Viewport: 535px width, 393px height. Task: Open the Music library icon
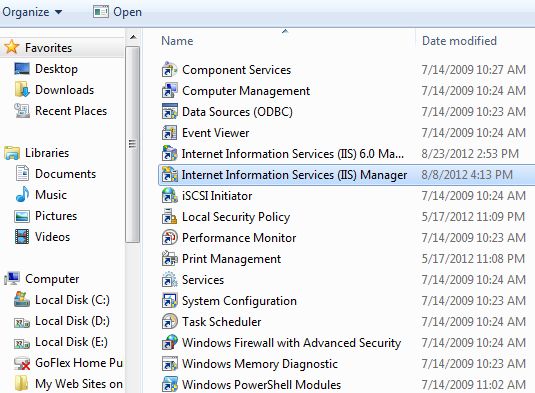tap(22, 194)
